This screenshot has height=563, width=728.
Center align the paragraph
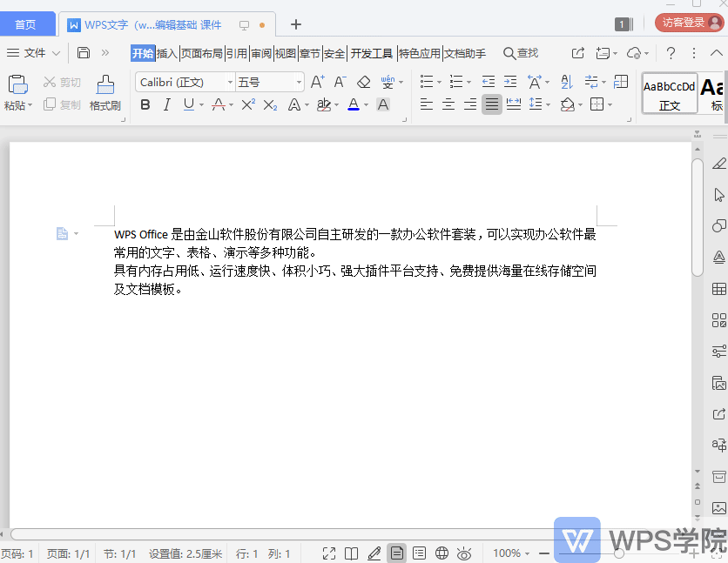(x=448, y=104)
